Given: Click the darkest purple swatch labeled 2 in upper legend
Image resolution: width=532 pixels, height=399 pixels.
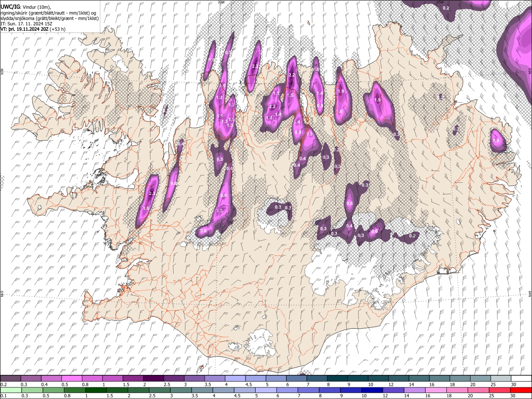Looking at the screenshot, I should coord(154,378).
